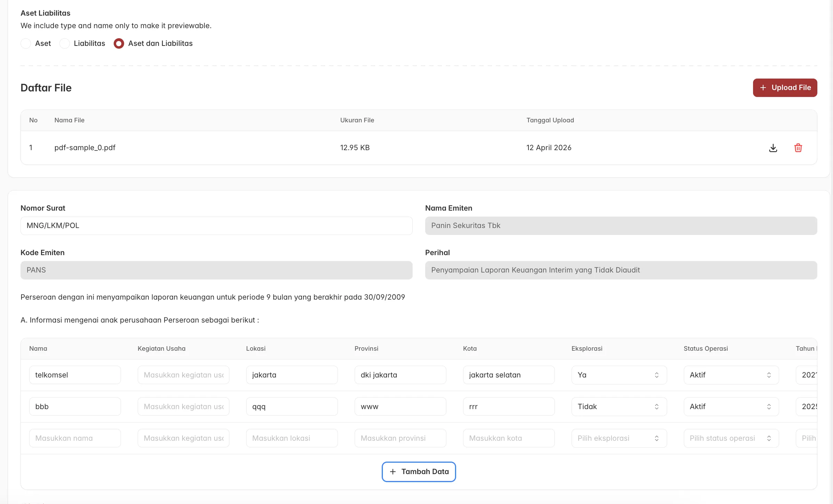
Task: Click the Eksplorasi column header
Action: pos(587,349)
